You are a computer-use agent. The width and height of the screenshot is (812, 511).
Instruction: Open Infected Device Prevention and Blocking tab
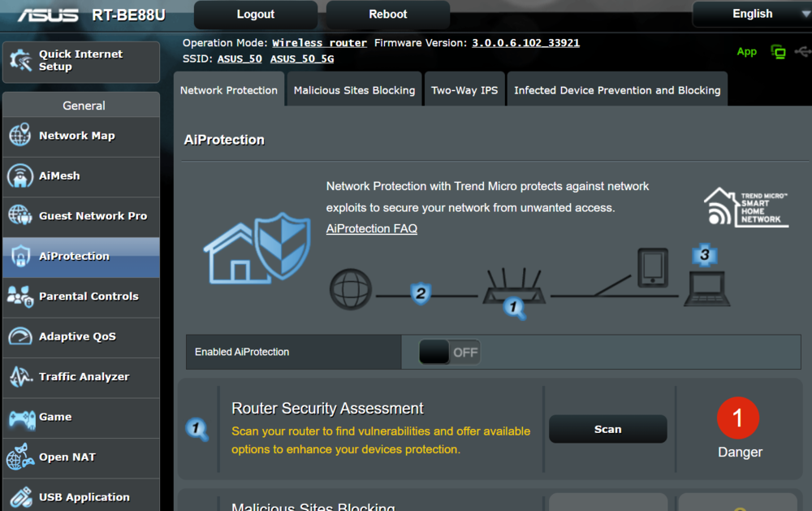pyautogui.click(x=617, y=90)
